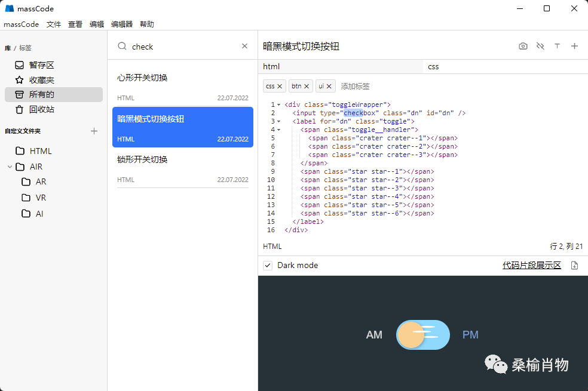Click the crossed-out eye preview icon
This screenshot has width=588, height=391.
[x=540, y=46]
